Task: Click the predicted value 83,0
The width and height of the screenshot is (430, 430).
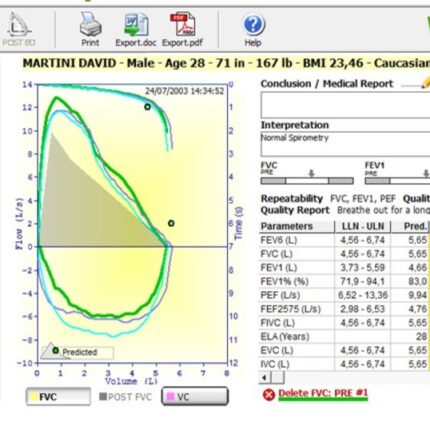Action: [x=417, y=281]
